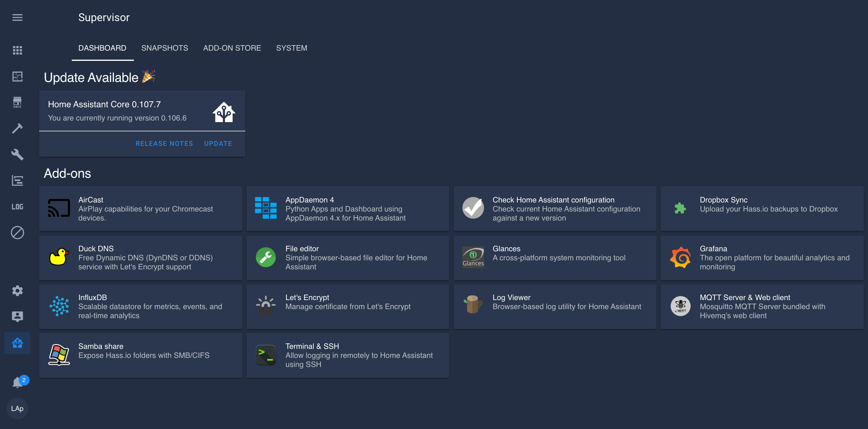Open the LOG panel in the sidebar

(17, 206)
